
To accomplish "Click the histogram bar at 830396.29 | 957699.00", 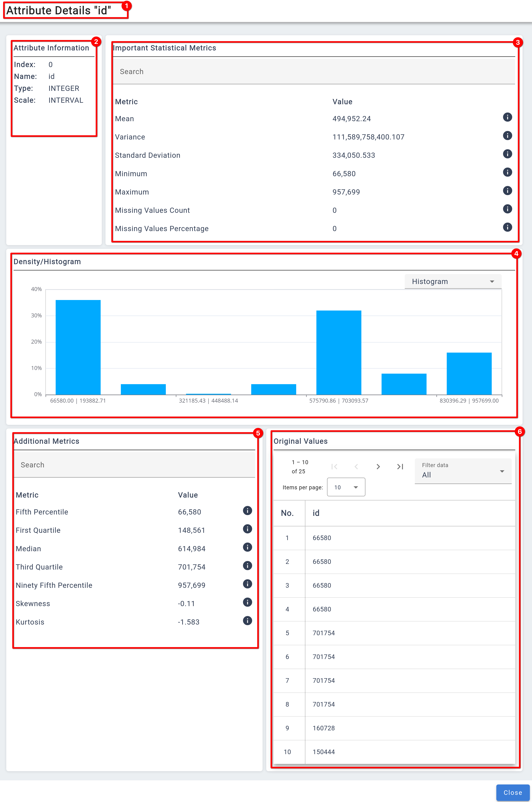I will coord(469,374).
